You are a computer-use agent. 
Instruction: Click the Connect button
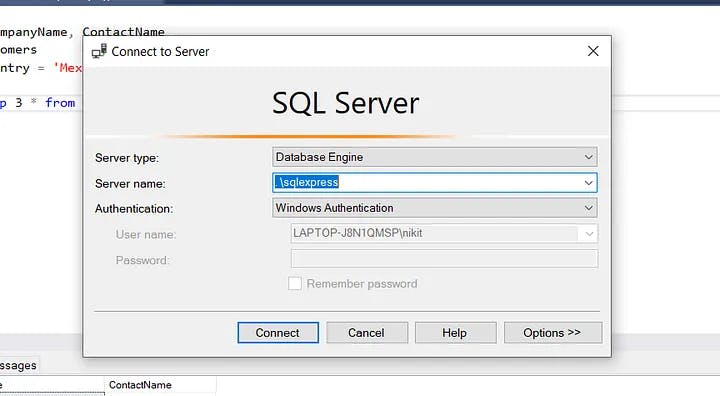tap(278, 333)
